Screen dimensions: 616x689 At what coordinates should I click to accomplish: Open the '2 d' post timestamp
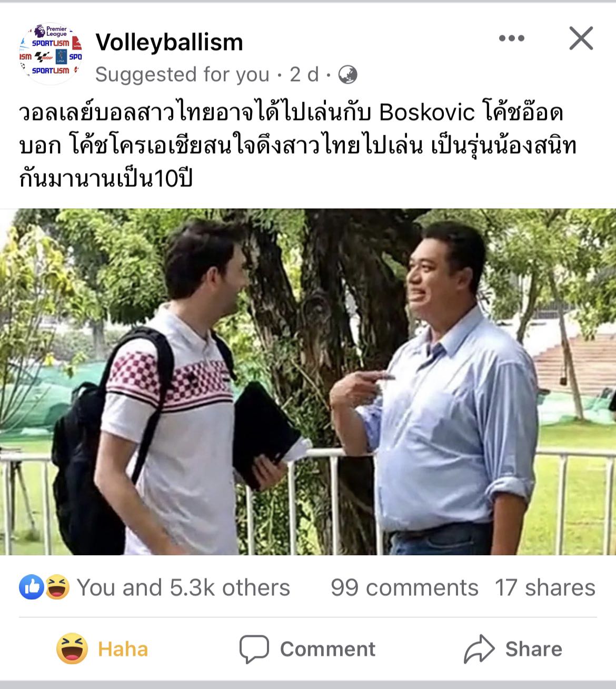point(304,75)
